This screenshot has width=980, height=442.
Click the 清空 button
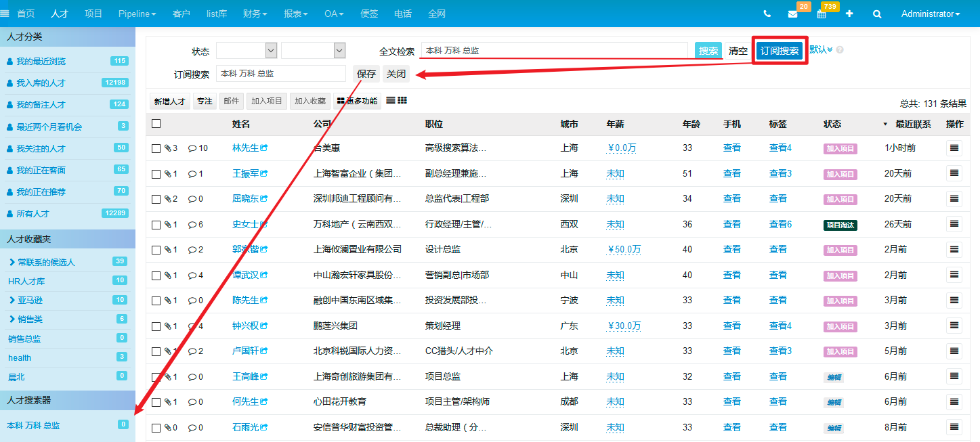(x=738, y=51)
